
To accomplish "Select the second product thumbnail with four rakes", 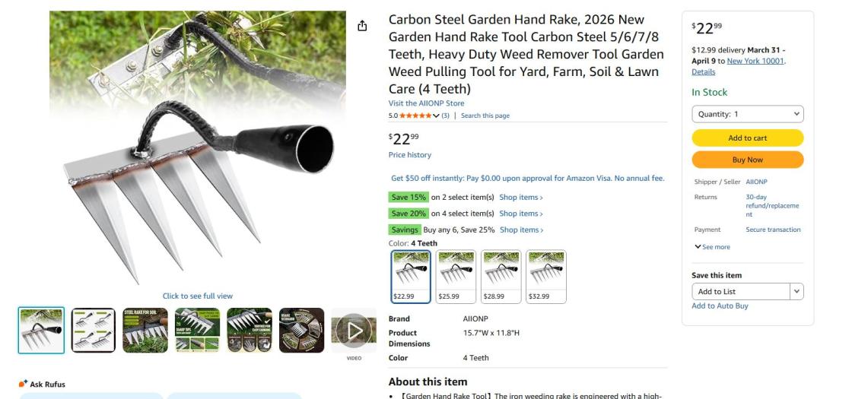I will 94,330.
